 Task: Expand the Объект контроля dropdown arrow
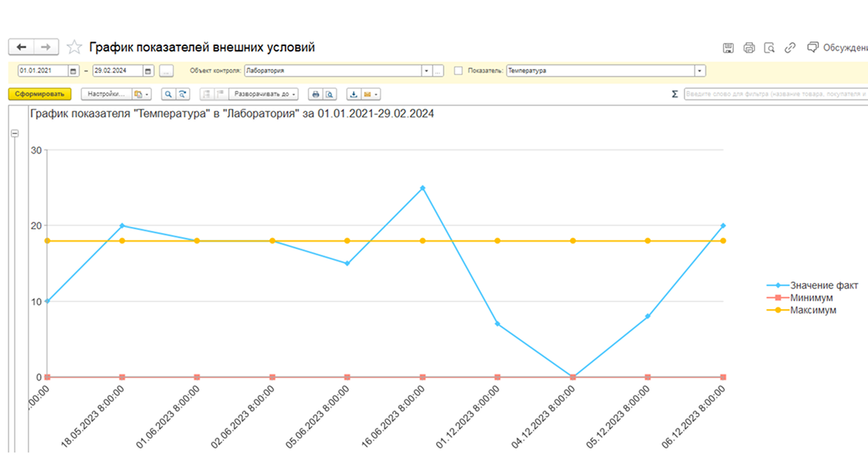[x=426, y=71]
